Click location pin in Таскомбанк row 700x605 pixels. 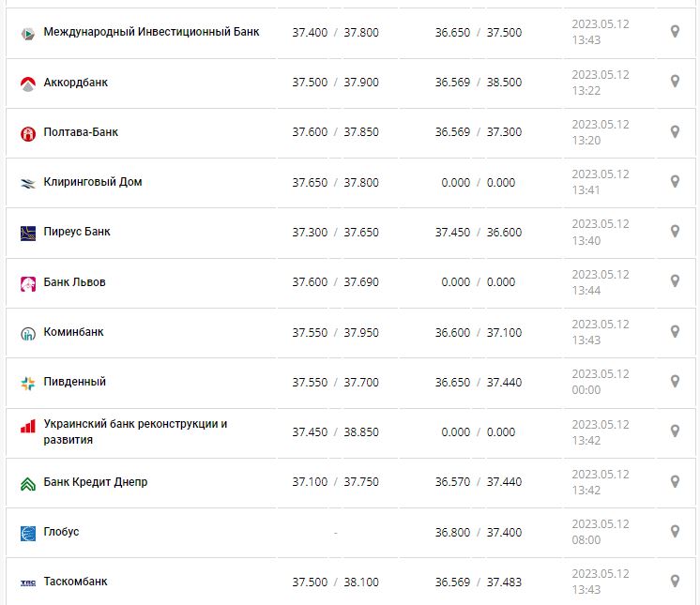pyautogui.click(x=675, y=581)
